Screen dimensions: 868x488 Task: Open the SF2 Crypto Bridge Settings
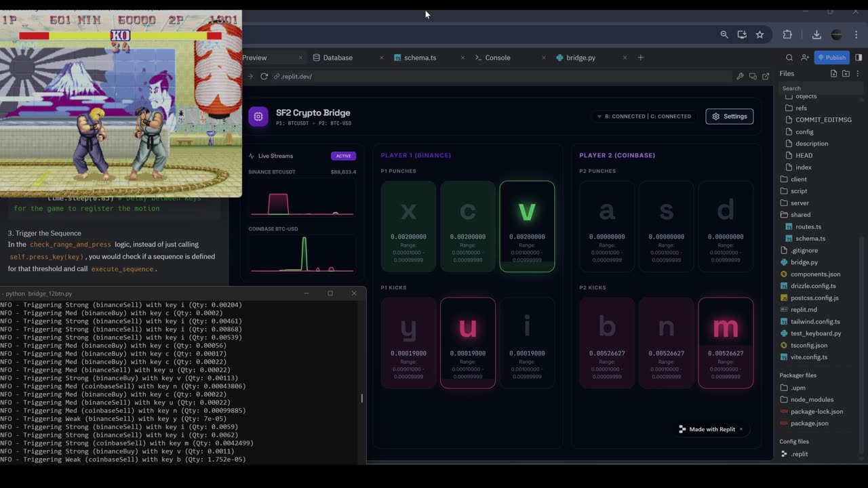tap(729, 117)
